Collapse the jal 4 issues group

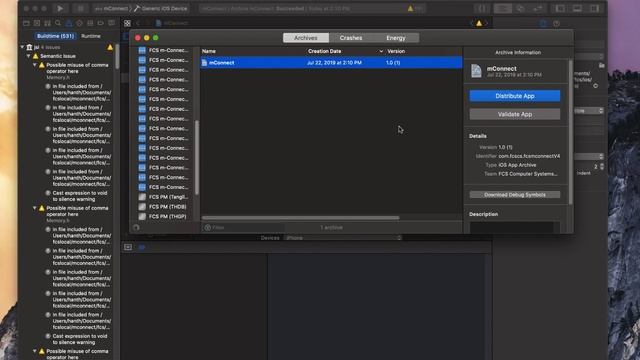point(22,47)
